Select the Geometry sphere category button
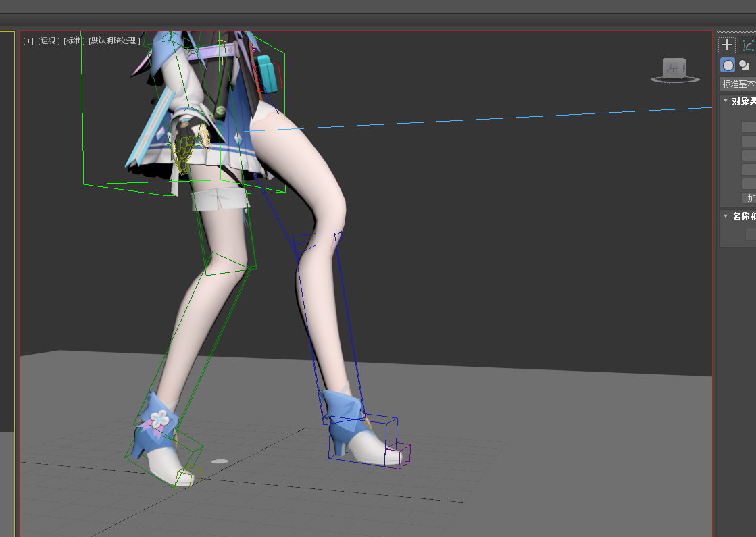 click(x=728, y=65)
